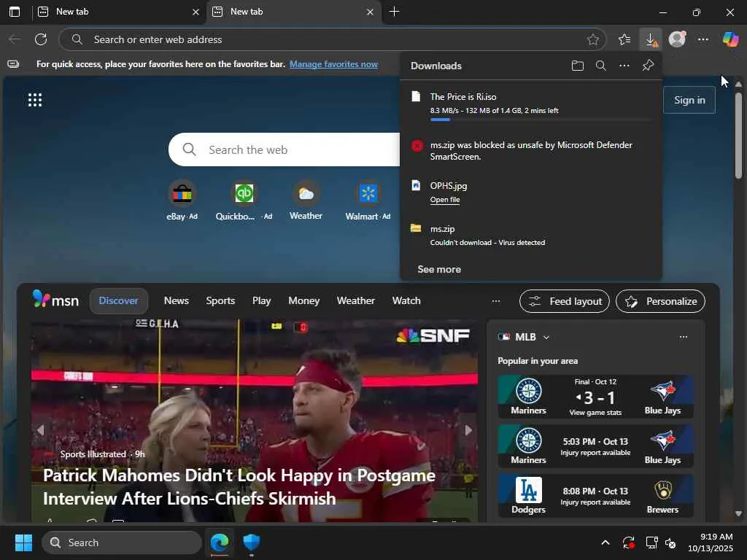The height and width of the screenshot is (560, 747).
Task: Open more options in Downloads panel
Action: (x=624, y=66)
